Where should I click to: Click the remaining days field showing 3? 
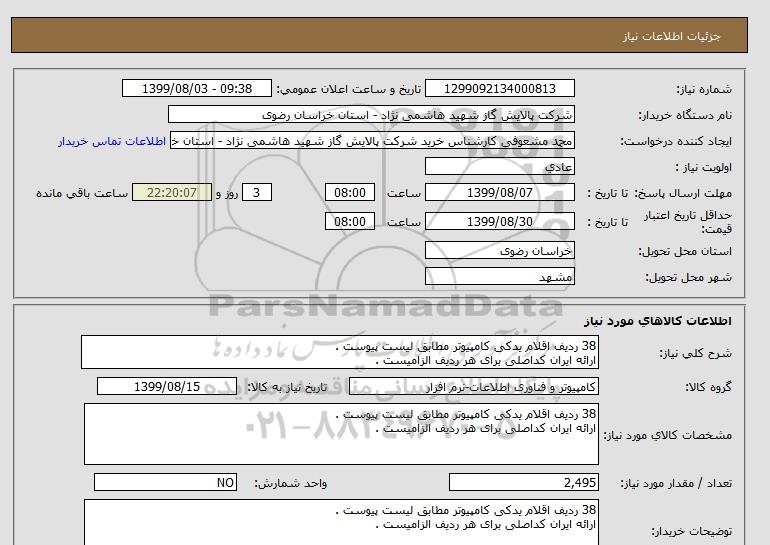pyautogui.click(x=256, y=192)
